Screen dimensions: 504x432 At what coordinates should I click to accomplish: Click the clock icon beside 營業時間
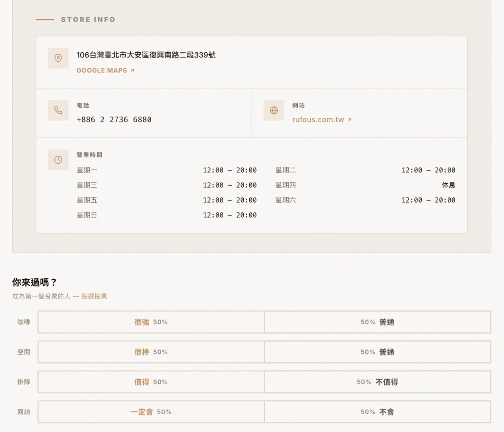[x=58, y=160]
